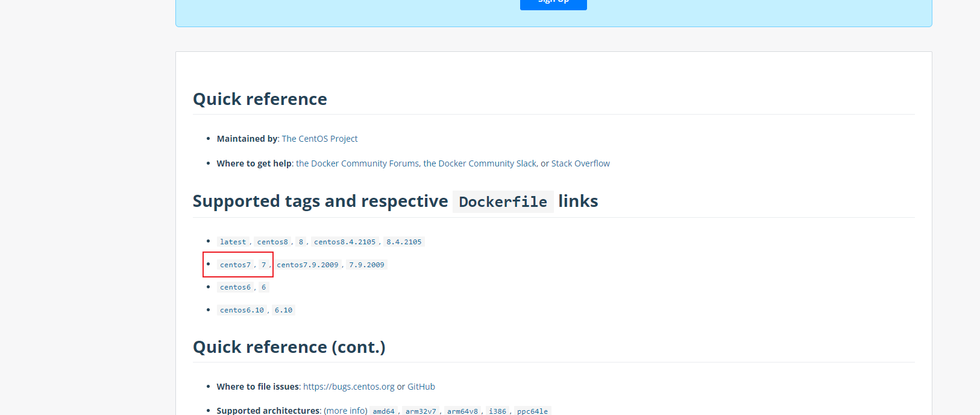This screenshot has width=980, height=415.
Task: Open the 8 tag link
Action: (301, 242)
